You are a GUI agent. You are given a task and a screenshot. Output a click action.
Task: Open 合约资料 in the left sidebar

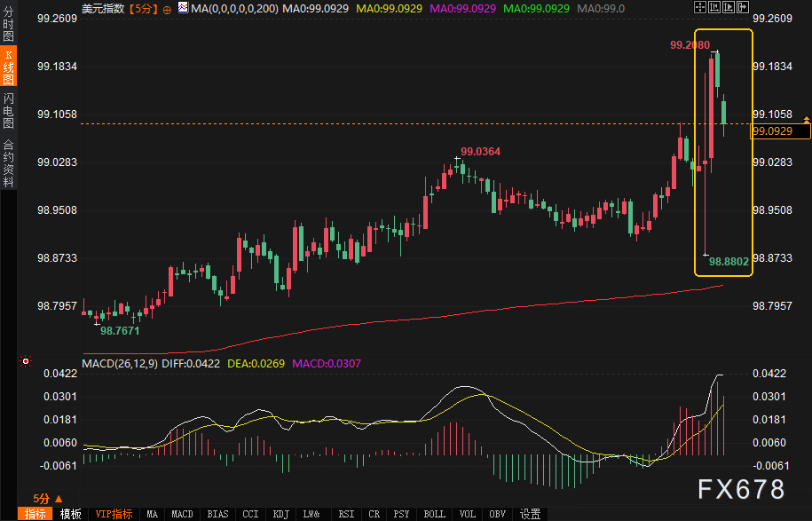coord(9,162)
